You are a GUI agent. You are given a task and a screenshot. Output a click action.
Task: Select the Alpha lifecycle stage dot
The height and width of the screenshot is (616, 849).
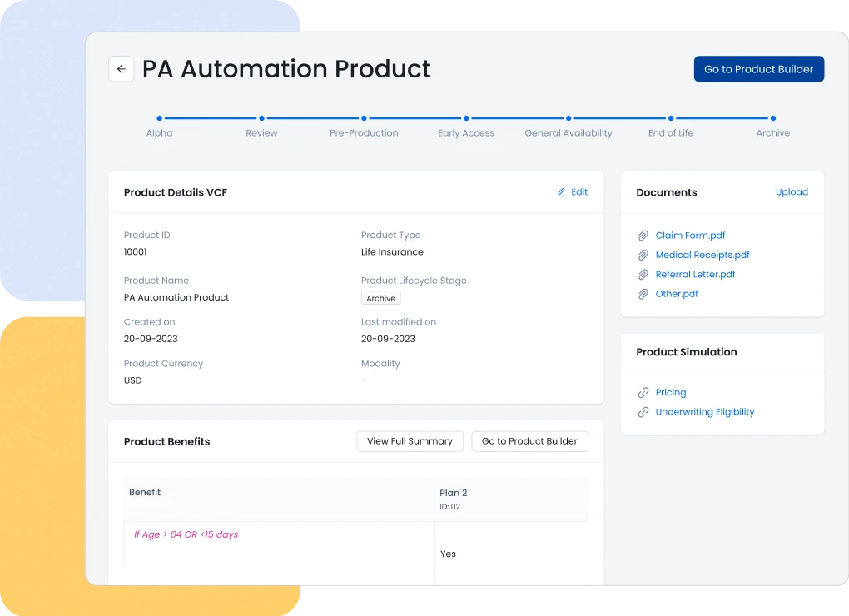(x=159, y=118)
